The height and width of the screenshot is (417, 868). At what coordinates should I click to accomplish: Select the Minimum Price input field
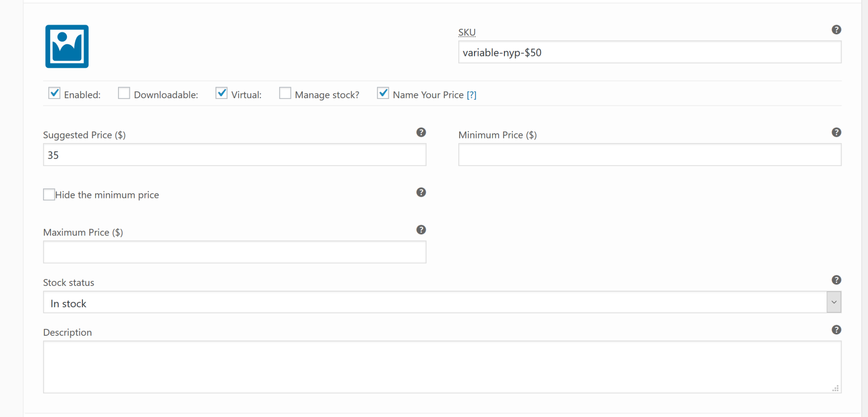click(650, 155)
